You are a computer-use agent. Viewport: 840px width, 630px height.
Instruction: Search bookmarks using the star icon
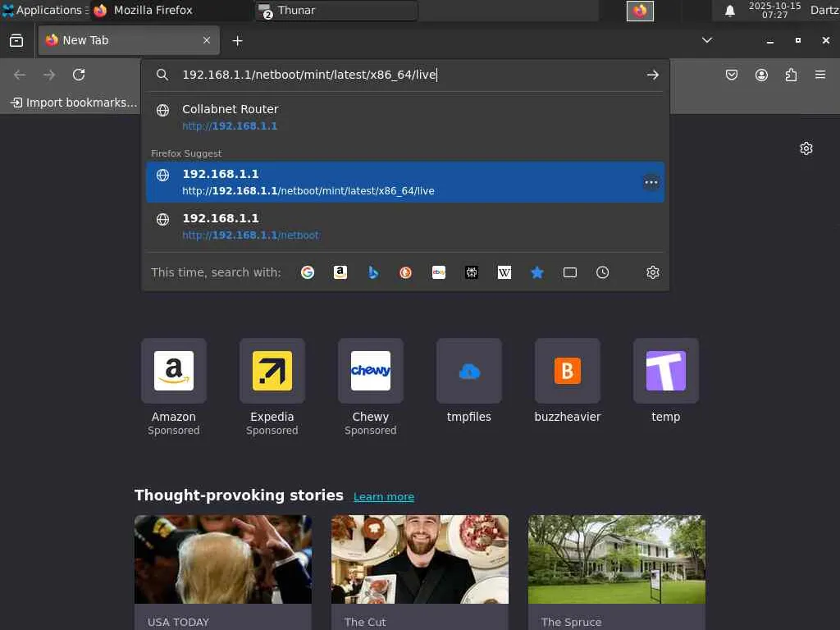537,272
